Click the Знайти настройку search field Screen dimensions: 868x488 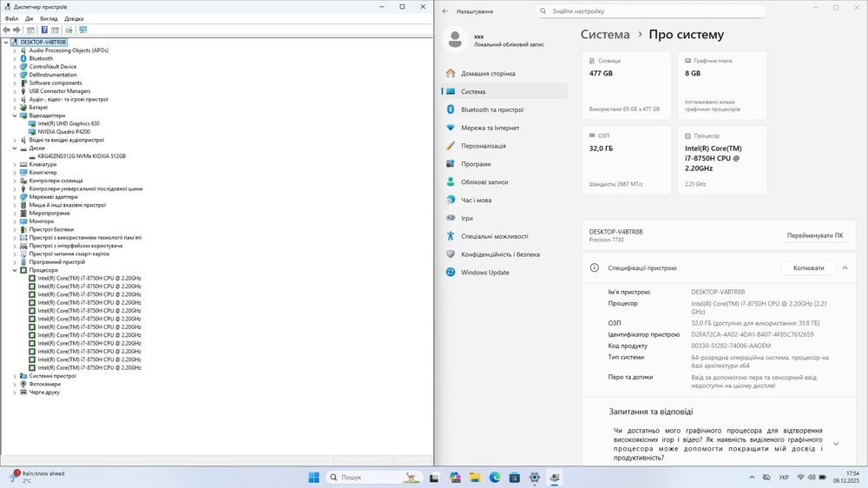[650, 11]
